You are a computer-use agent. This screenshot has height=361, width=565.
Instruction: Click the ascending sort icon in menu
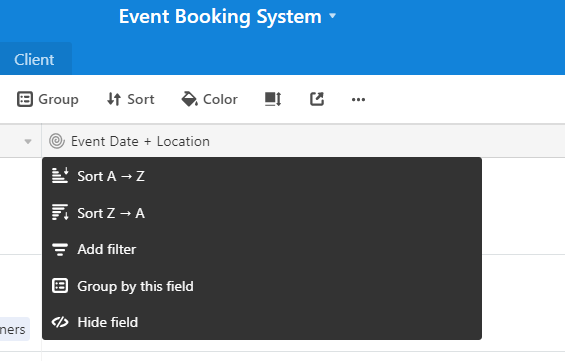click(60, 176)
